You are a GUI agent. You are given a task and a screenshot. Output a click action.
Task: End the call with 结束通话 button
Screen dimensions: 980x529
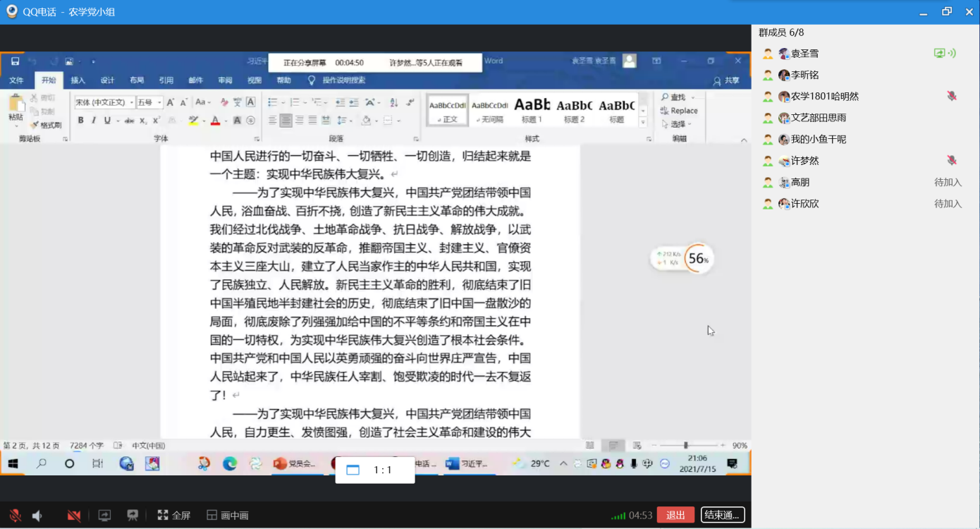pos(723,515)
